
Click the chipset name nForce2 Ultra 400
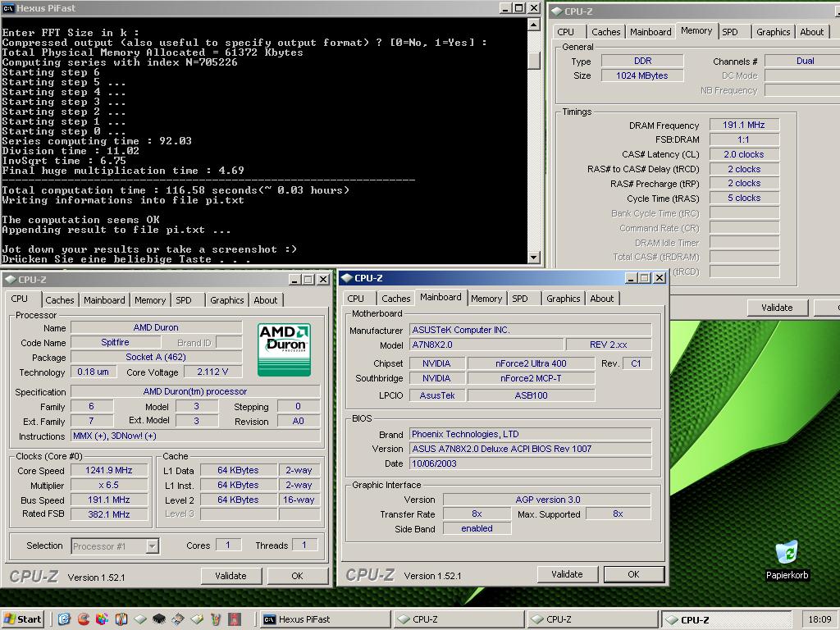531,363
